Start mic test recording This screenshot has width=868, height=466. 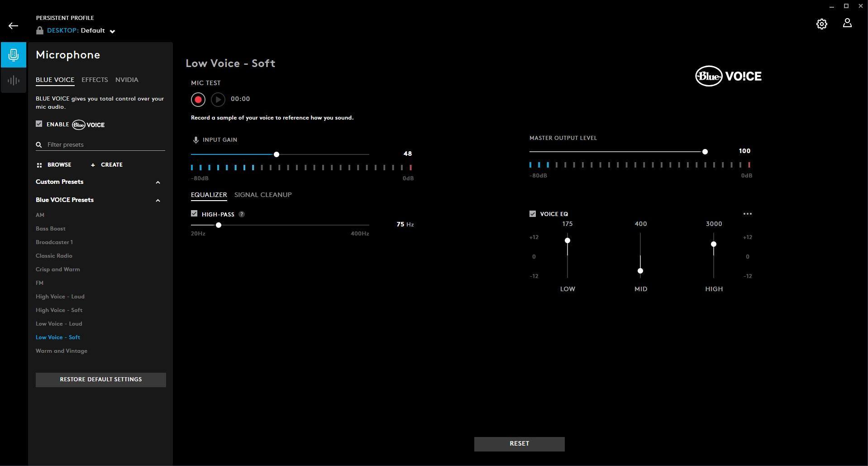pyautogui.click(x=198, y=100)
